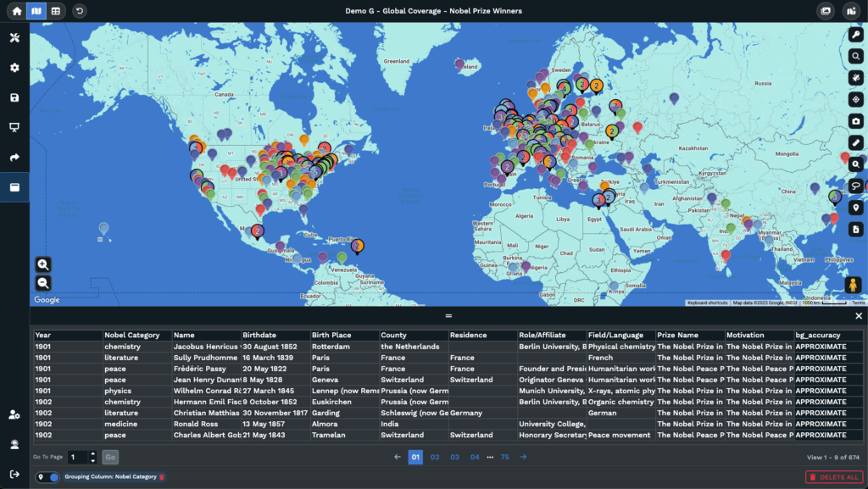This screenshot has height=489, width=868.
Task: Click the Go To Page input field
Action: click(x=78, y=457)
